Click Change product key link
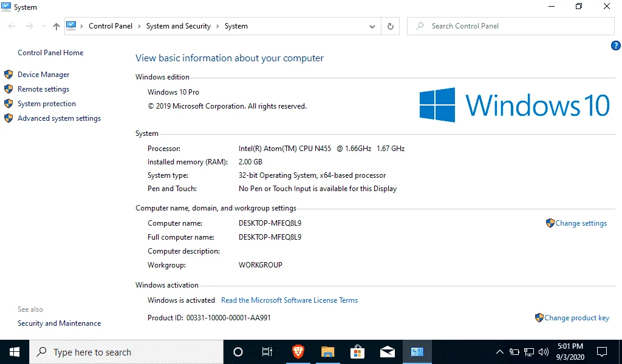 [576, 318]
